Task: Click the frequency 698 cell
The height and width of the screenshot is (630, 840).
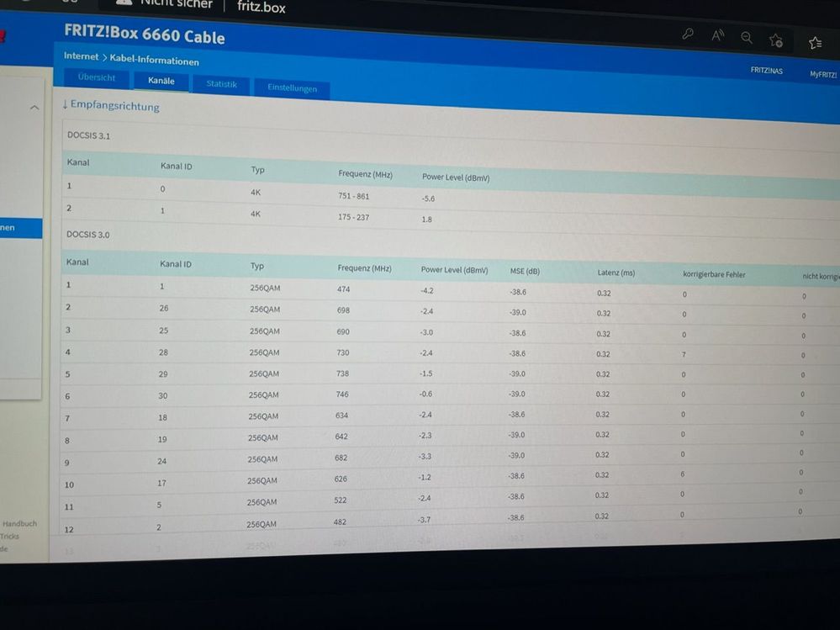Action: pyautogui.click(x=343, y=310)
